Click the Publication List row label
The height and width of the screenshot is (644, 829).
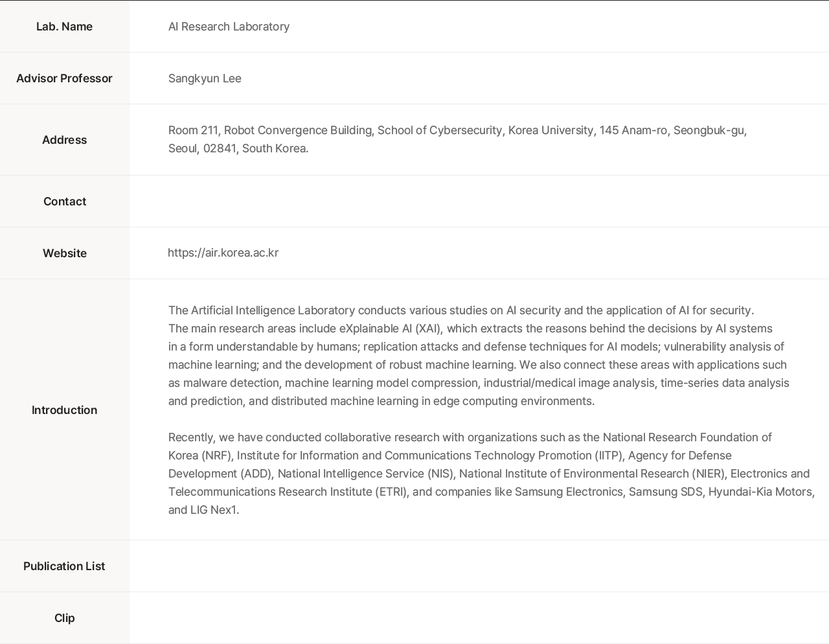tap(64, 566)
